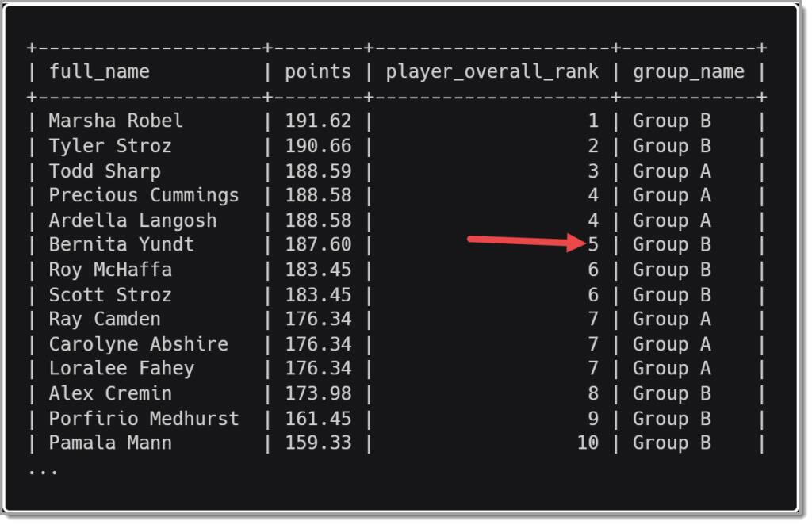The height and width of the screenshot is (525, 812).
Task: Click the name Loralee Fahey
Action: coord(121,369)
